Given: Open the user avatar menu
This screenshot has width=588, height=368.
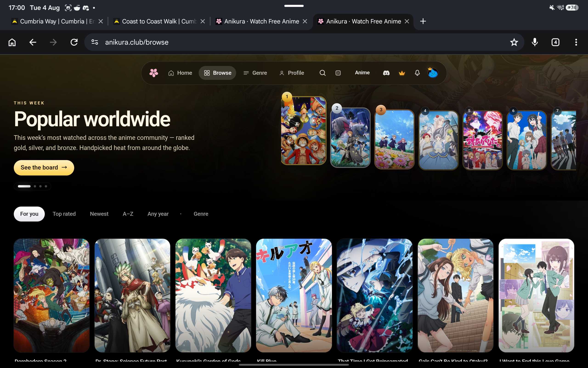Looking at the screenshot, I should point(433,72).
